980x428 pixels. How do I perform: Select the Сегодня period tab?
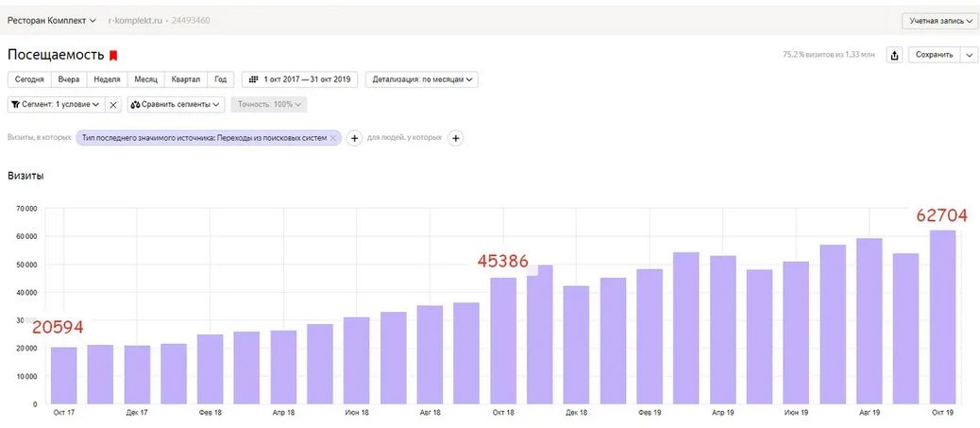[x=29, y=79]
